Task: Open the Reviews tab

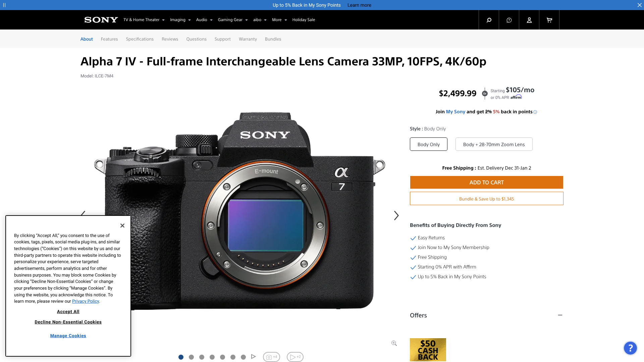Action: 170,39
